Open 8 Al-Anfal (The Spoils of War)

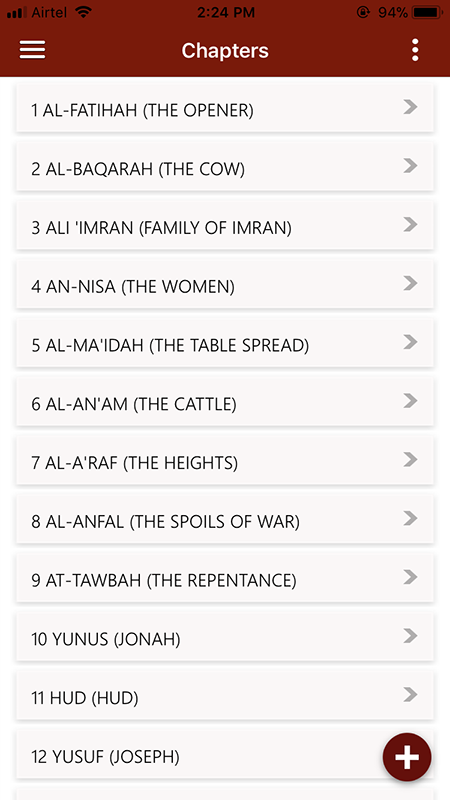[x=225, y=520]
